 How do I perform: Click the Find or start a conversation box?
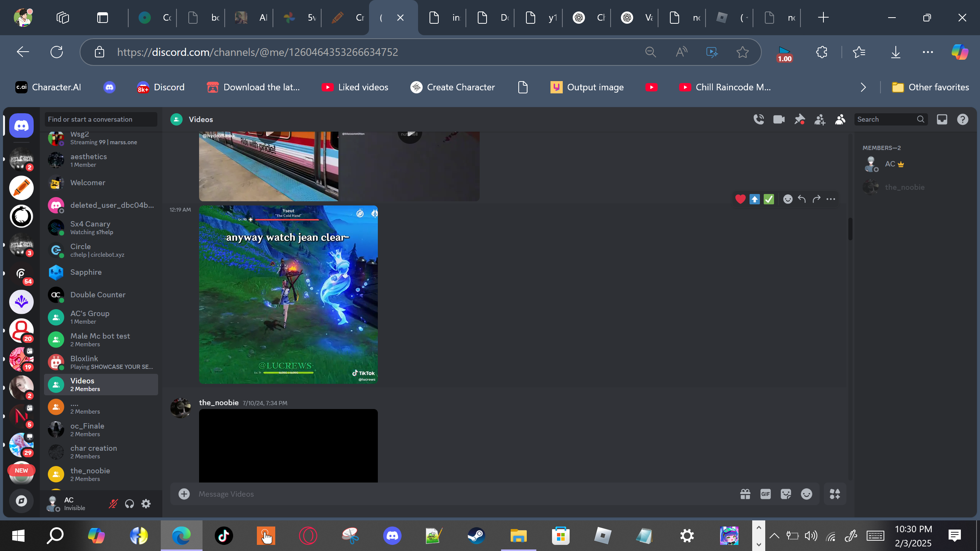pos(101,119)
